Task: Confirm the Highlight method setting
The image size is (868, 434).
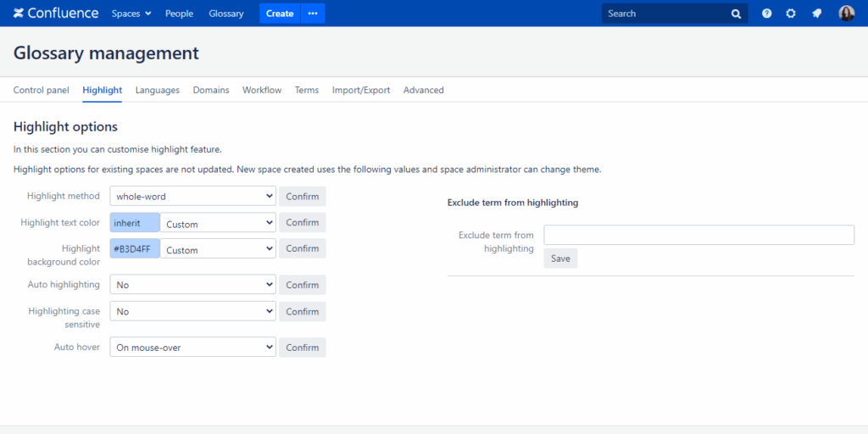Action: coord(303,197)
